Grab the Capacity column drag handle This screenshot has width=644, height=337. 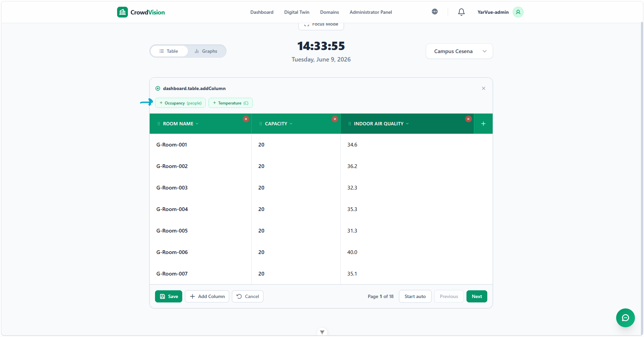pos(261,124)
